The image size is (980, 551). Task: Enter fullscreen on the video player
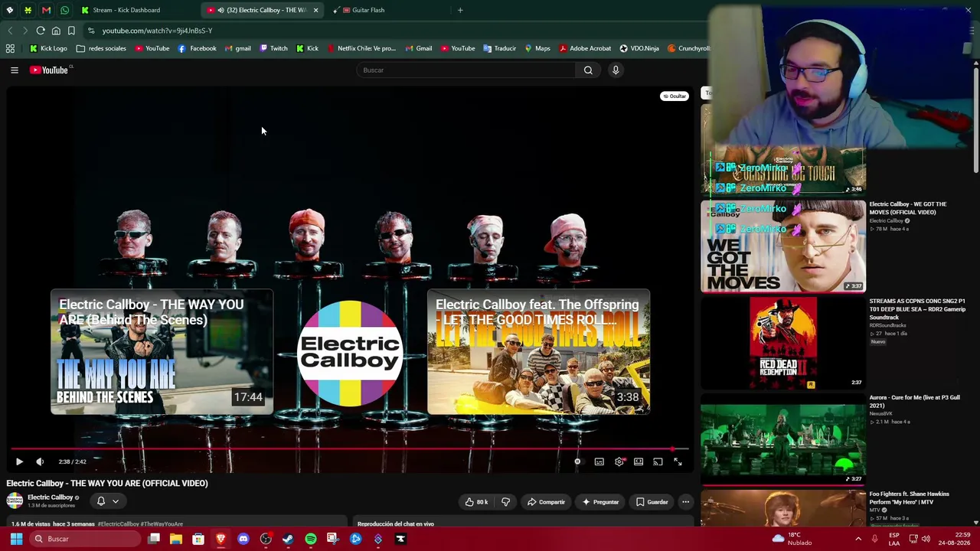(678, 461)
